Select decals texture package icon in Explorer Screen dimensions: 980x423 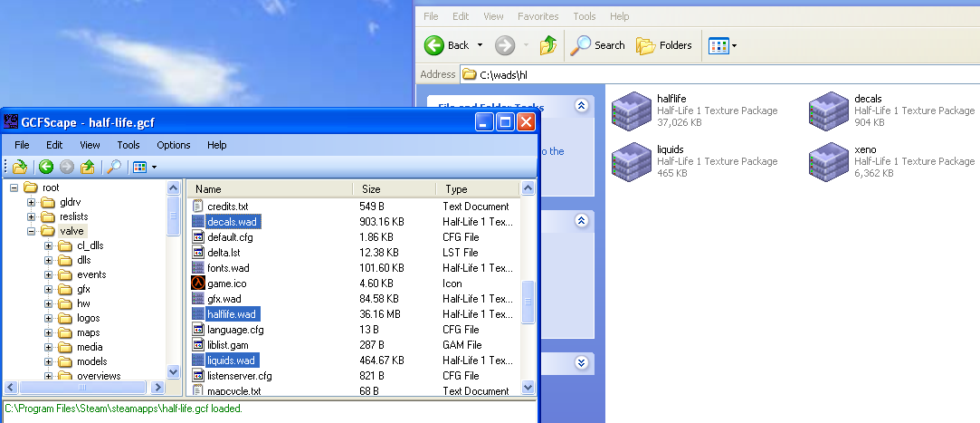pyautogui.click(x=829, y=111)
